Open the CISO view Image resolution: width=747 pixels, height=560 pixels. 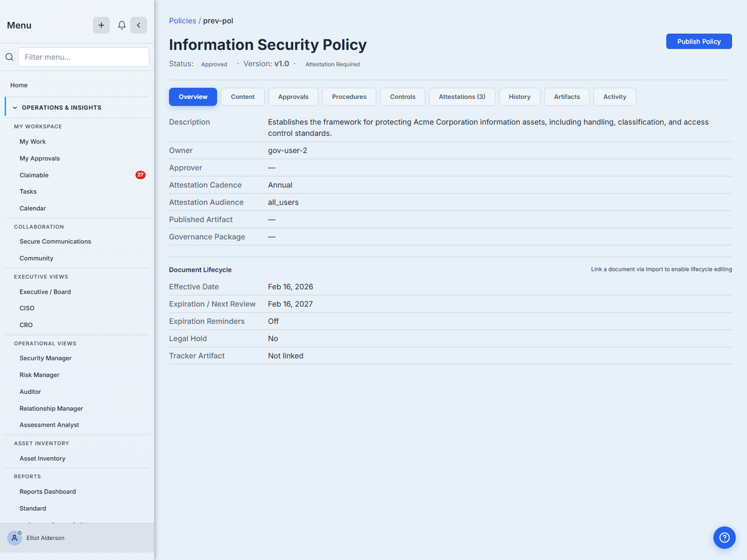pyautogui.click(x=27, y=308)
